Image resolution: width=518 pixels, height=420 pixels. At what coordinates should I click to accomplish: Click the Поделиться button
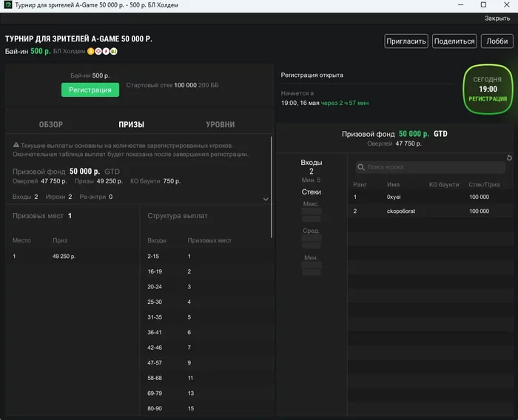[x=454, y=41]
